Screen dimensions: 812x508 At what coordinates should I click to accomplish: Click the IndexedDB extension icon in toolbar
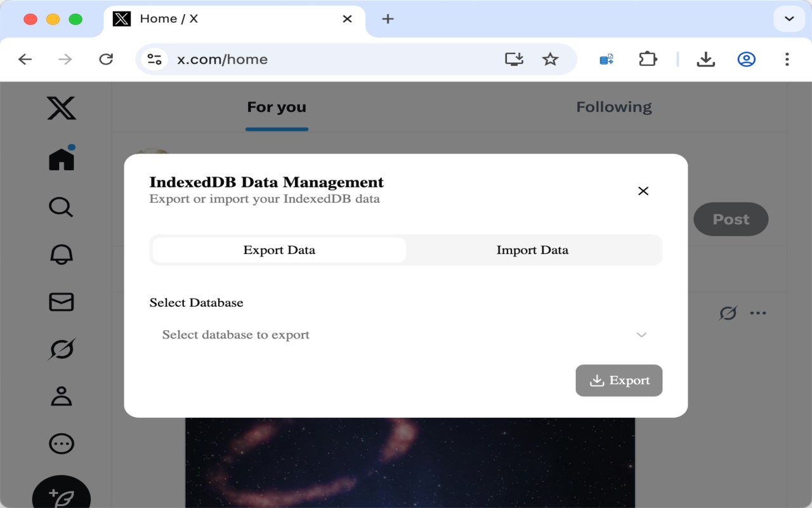pos(606,59)
